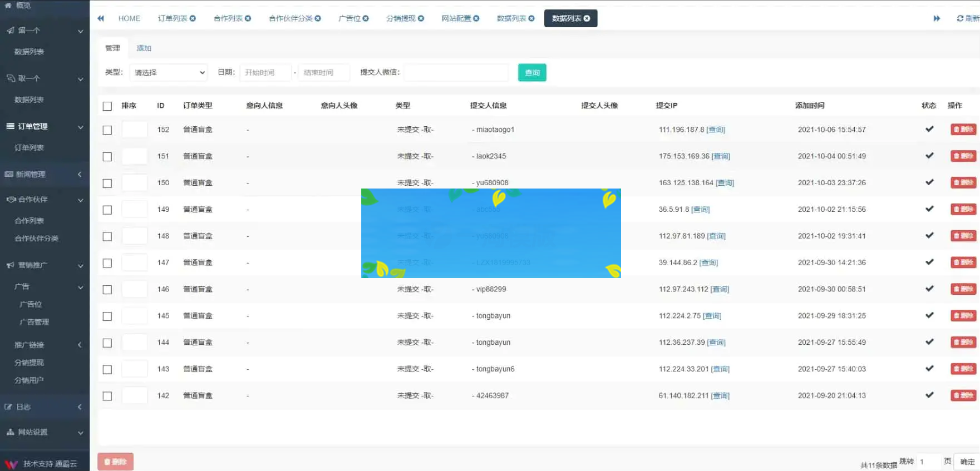This screenshot has width=980, height=471.
Task: Close the 网站配置 tab using its x icon
Action: point(476,18)
